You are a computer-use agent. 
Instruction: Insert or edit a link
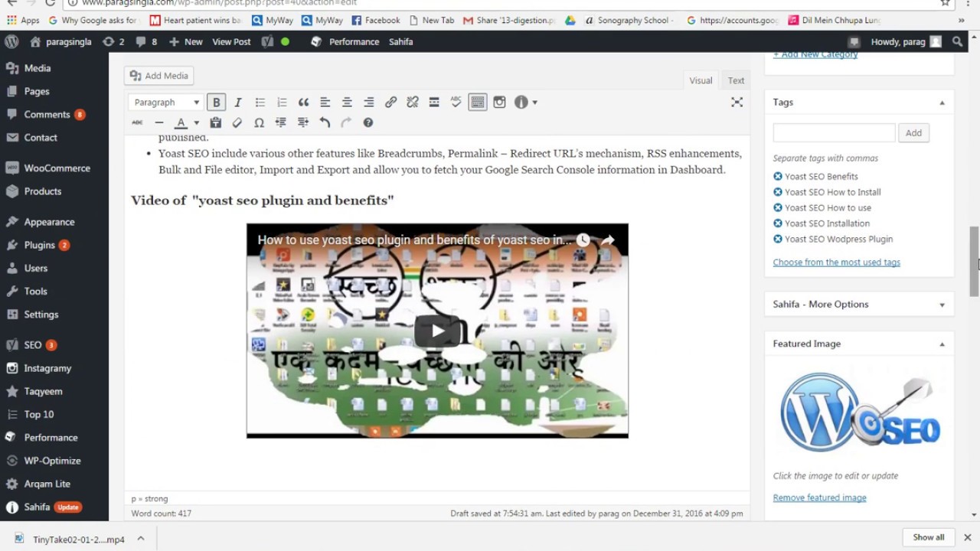390,102
